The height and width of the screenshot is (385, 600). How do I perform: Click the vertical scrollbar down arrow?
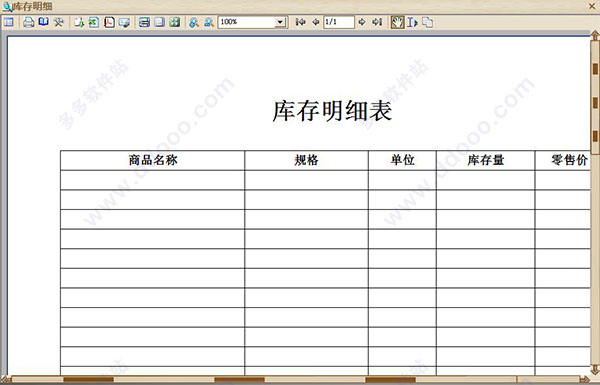point(595,369)
